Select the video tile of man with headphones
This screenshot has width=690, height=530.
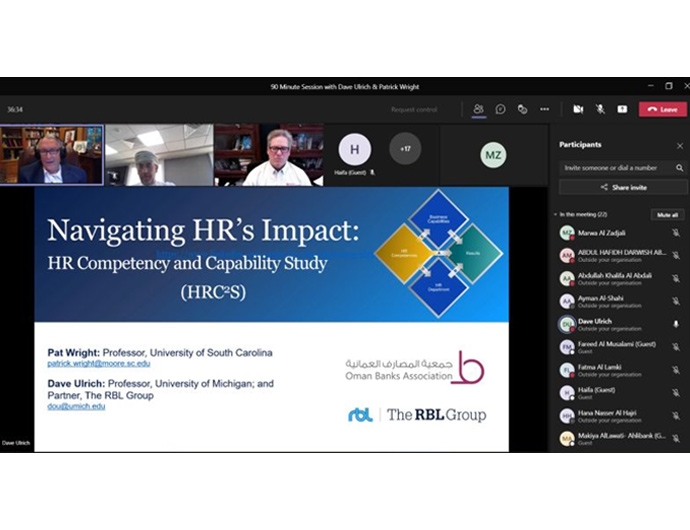tap(52, 155)
